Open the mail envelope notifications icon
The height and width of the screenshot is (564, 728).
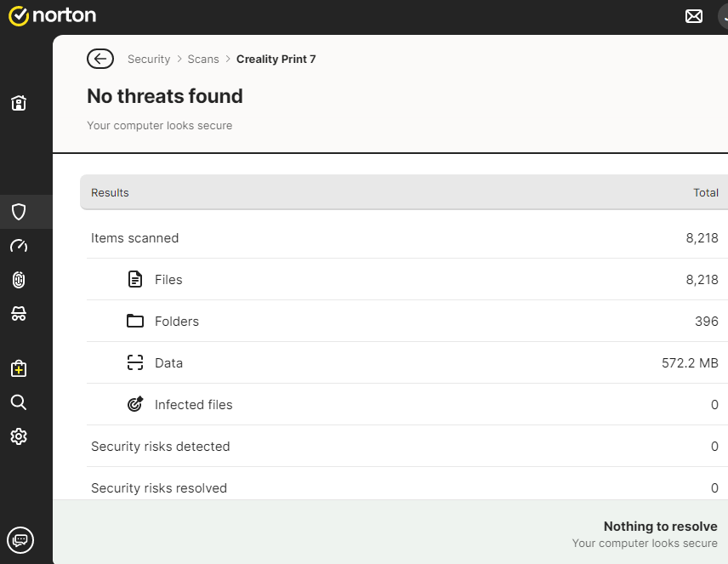point(694,16)
